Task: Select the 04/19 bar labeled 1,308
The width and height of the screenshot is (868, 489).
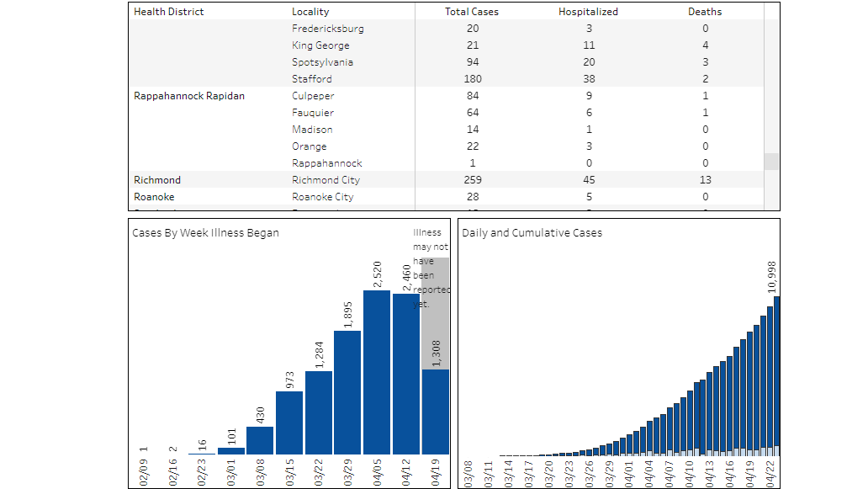Action: coord(436,412)
